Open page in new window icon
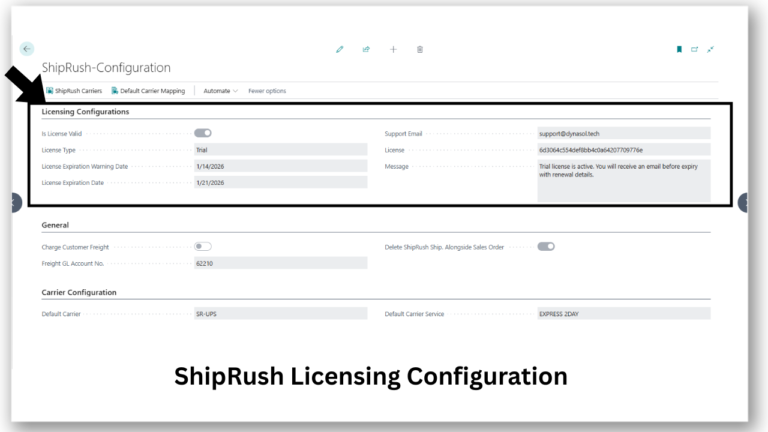 695,49
